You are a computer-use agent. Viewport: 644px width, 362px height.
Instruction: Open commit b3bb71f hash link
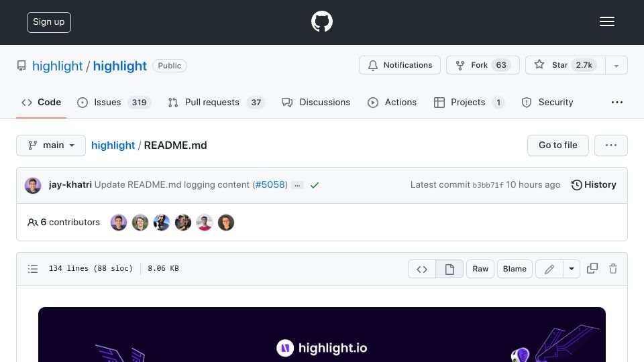pyautogui.click(x=488, y=185)
